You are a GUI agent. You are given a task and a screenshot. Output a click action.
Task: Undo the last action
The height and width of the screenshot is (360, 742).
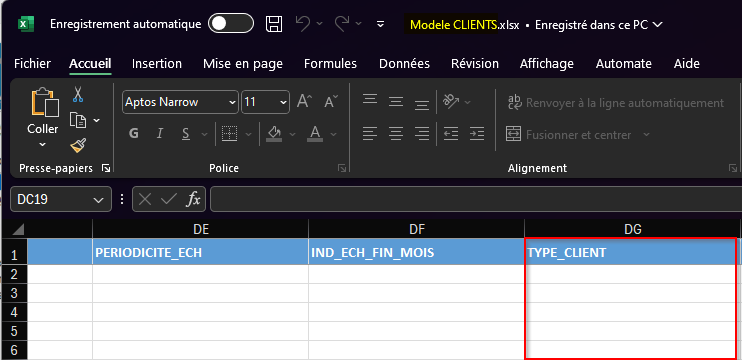click(303, 24)
